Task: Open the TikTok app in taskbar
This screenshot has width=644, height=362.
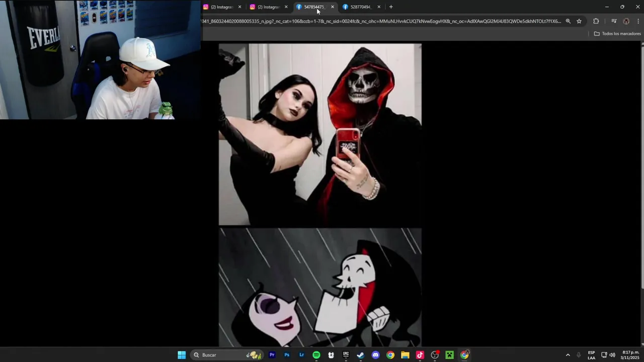Action: pos(420,355)
